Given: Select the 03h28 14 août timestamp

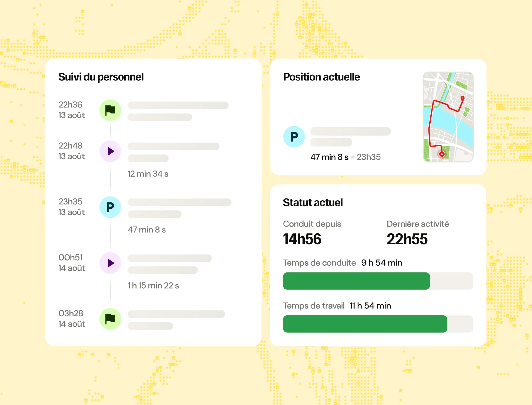Looking at the screenshot, I should pos(72,319).
